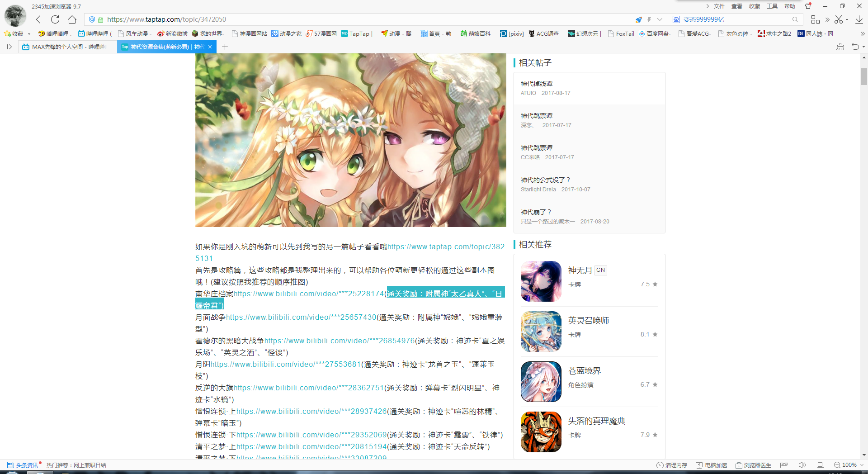
Task: Click the vertical page scrollbar thumb
Action: tap(864, 76)
